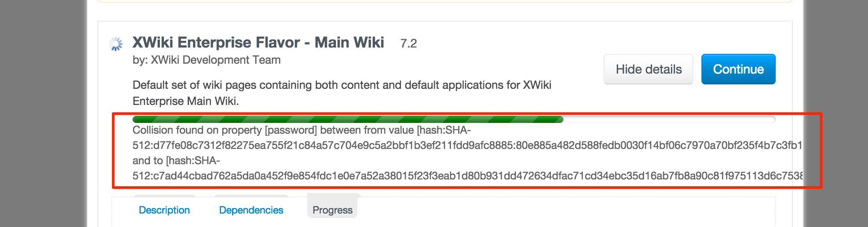Click the version number 7.2

(x=408, y=44)
